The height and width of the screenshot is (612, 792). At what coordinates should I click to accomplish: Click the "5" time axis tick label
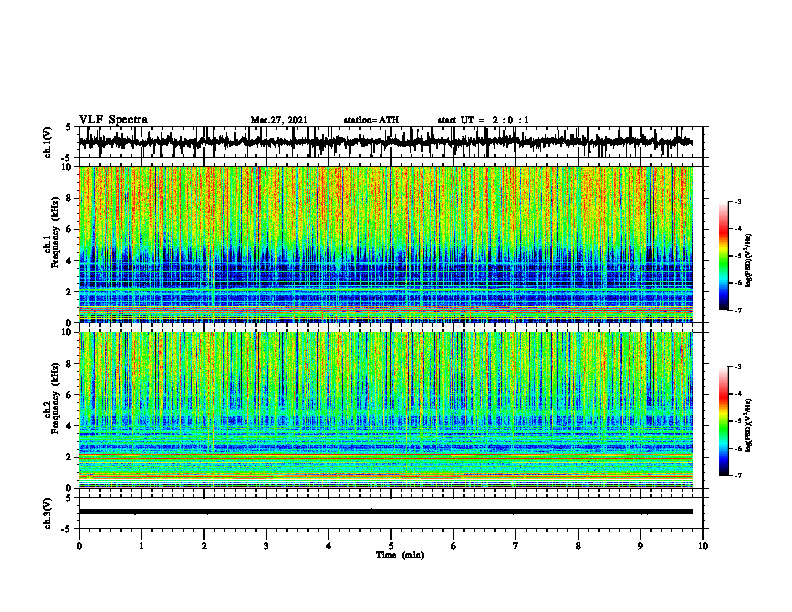coord(391,546)
